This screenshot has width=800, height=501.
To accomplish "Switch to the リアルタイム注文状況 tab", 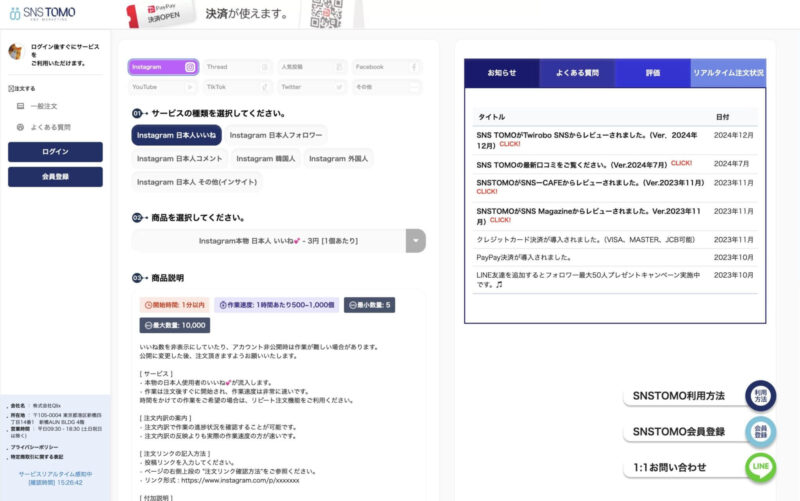I will (728, 73).
